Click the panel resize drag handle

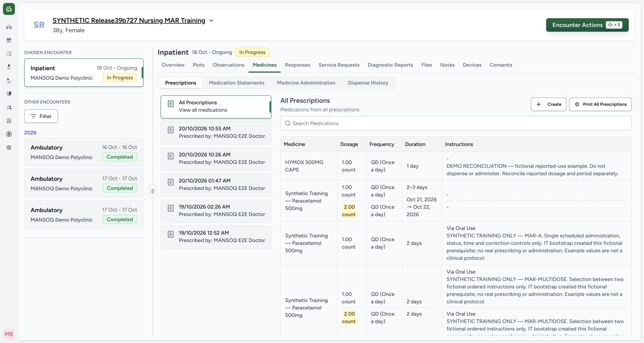pyautogui.click(x=153, y=191)
